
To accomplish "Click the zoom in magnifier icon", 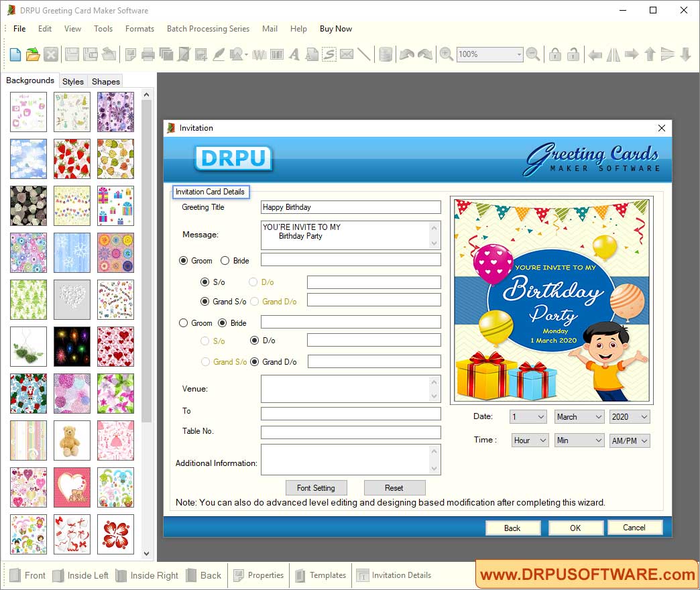I will tap(446, 54).
